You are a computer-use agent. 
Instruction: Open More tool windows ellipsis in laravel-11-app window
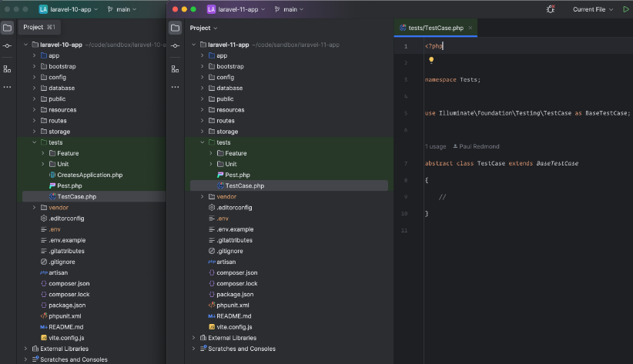[x=175, y=87]
